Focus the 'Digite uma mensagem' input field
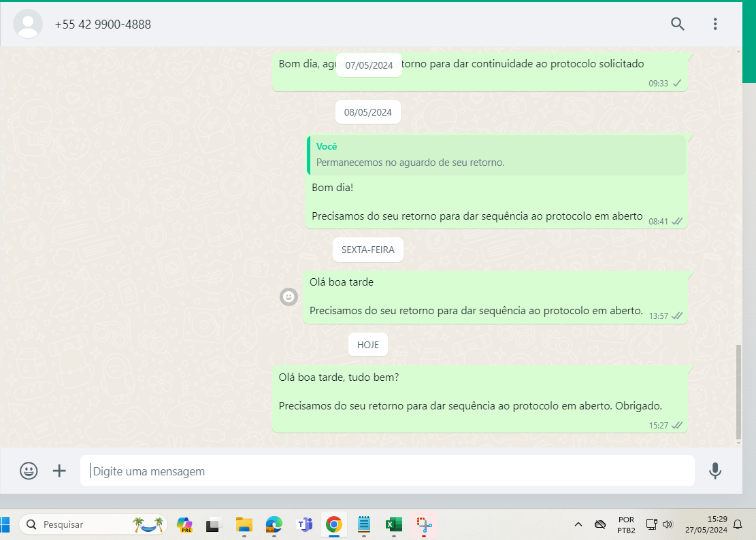This screenshot has height=540, width=756. (x=387, y=471)
